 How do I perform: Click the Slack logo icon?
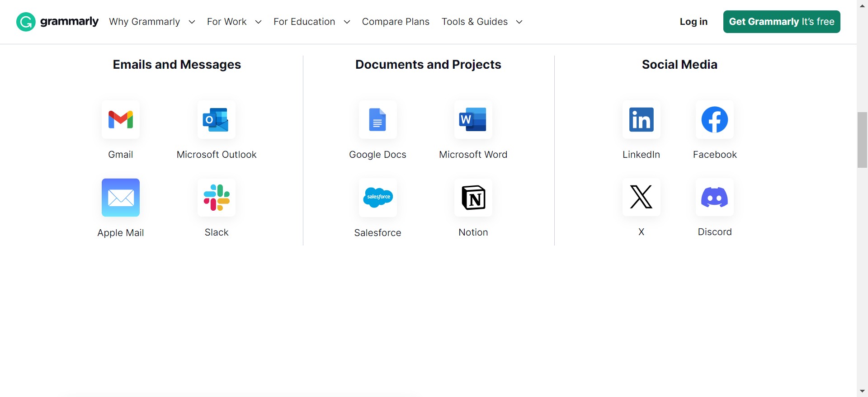pos(216,198)
